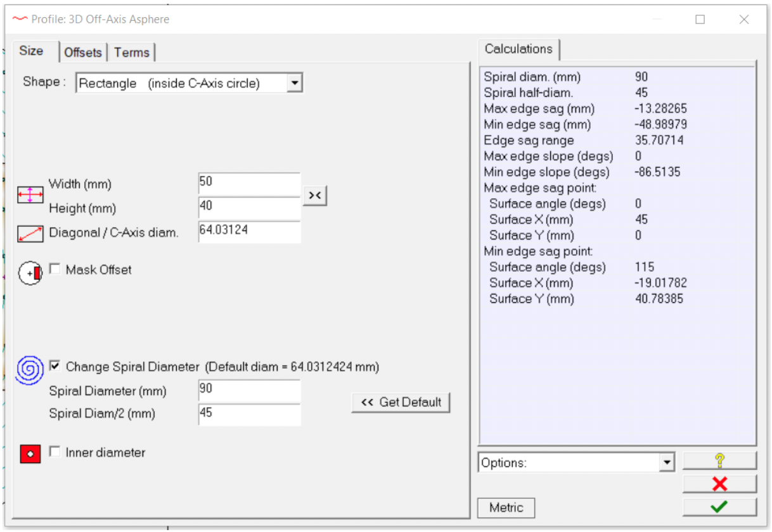This screenshot has height=532, width=772.
Task: Expand the Options dropdown
Action: [666, 463]
